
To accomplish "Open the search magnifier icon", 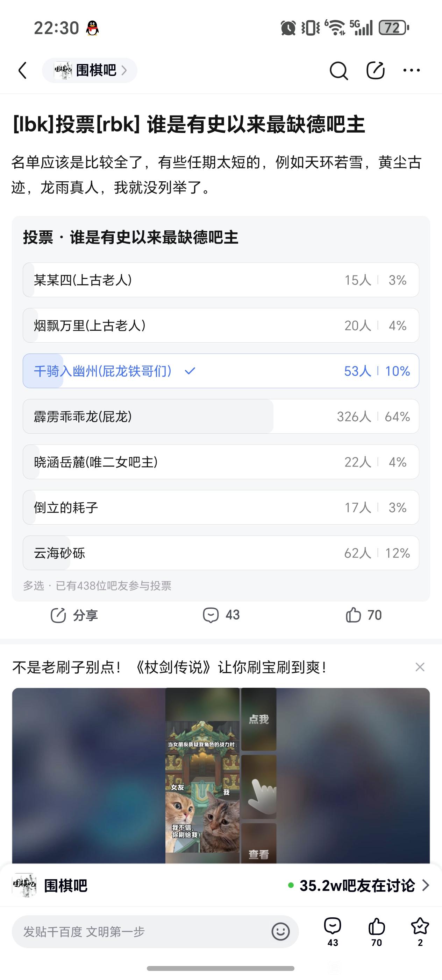I will pos(338,70).
